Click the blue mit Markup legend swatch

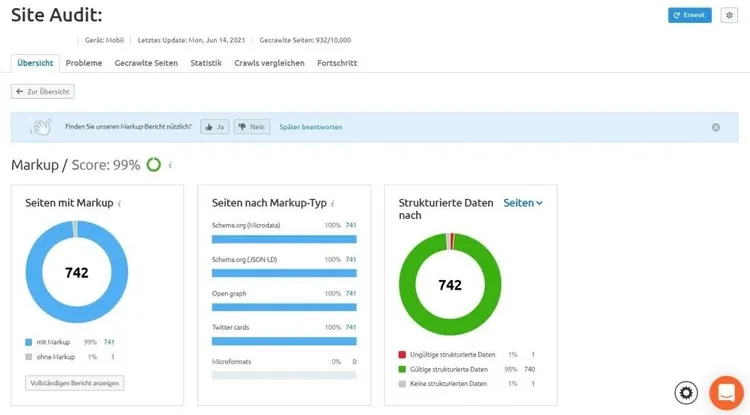point(29,342)
